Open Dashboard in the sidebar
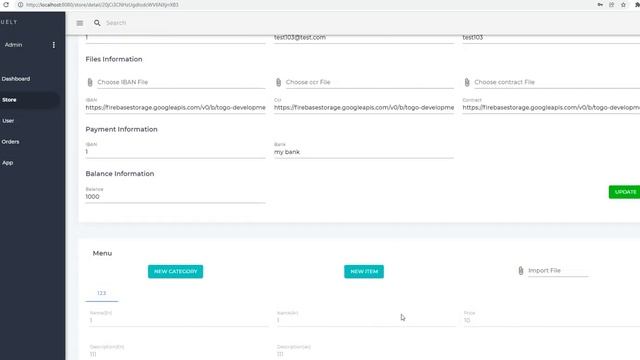640x360 pixels. [16, 79]
